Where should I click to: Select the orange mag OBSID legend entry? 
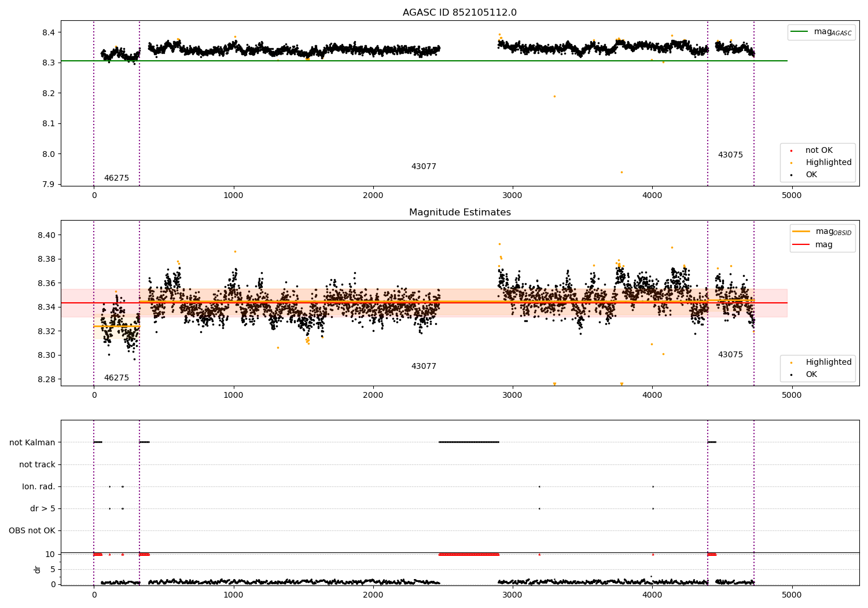tap(822, 232)
